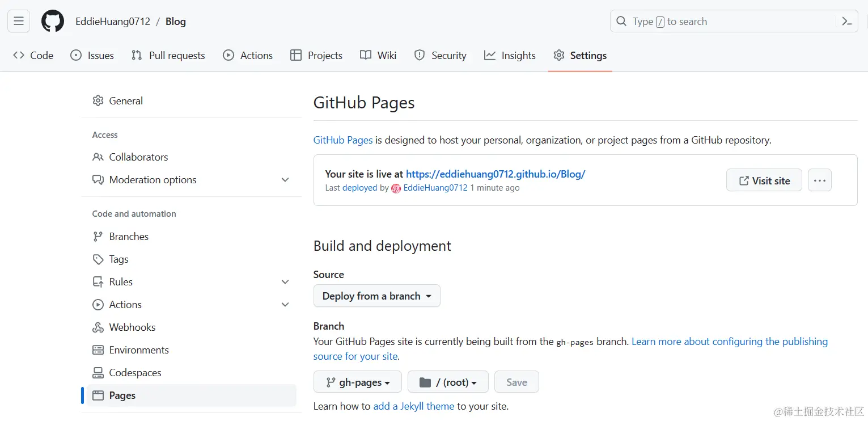Image resolution: width=868 pixels, height=421 pixels.
Task: Focus the Type / to search field
Action: point(734,22)
